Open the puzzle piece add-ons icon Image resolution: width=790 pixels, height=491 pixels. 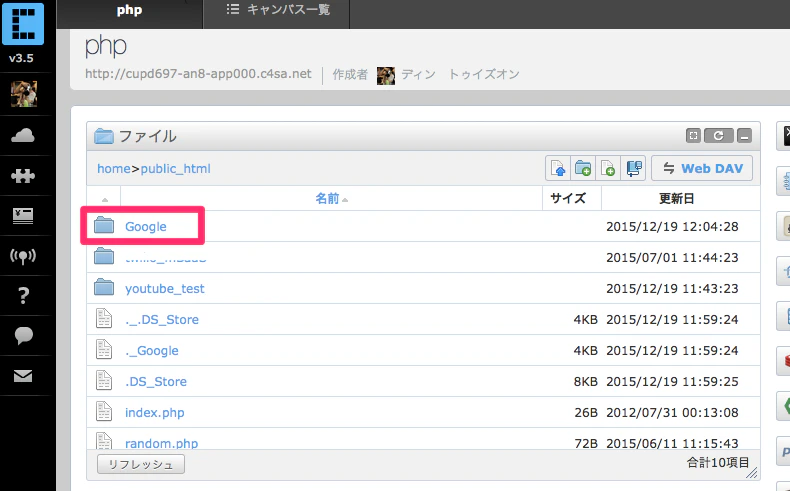point(23,175)
